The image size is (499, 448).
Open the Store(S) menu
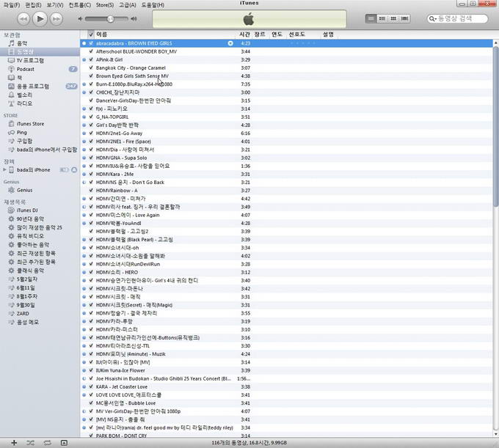(105, 5)
